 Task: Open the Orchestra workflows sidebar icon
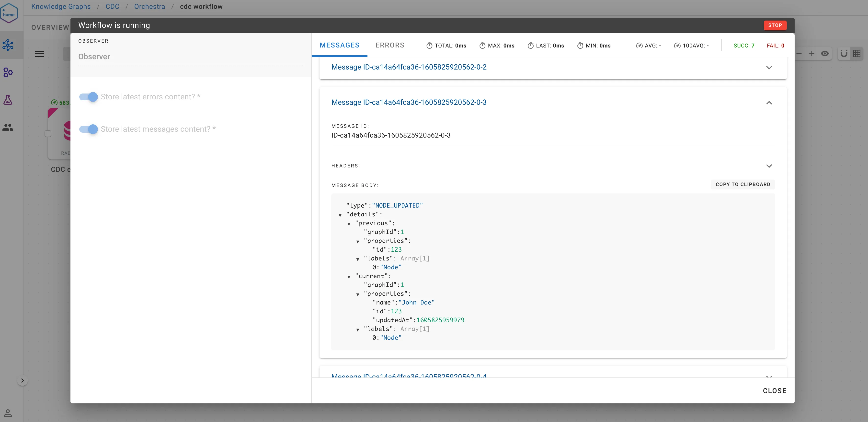pyautogui.click(x=8, y=72)
